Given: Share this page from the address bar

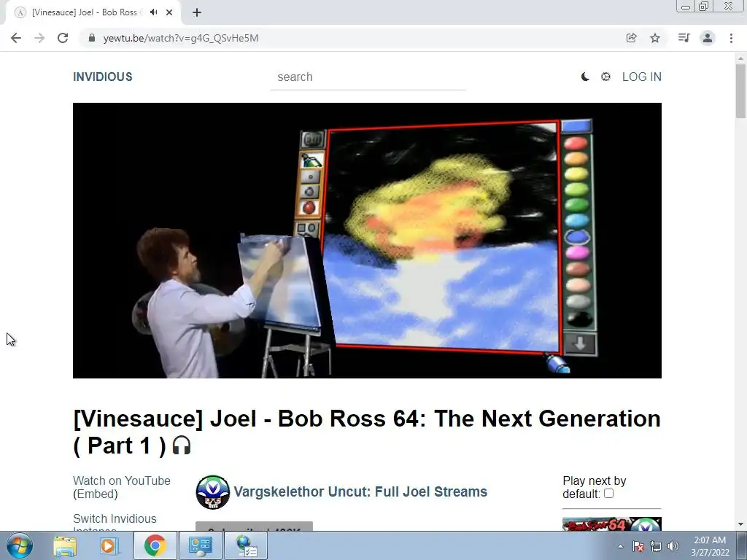Looking at the screenshot, I should coord(631,38).
